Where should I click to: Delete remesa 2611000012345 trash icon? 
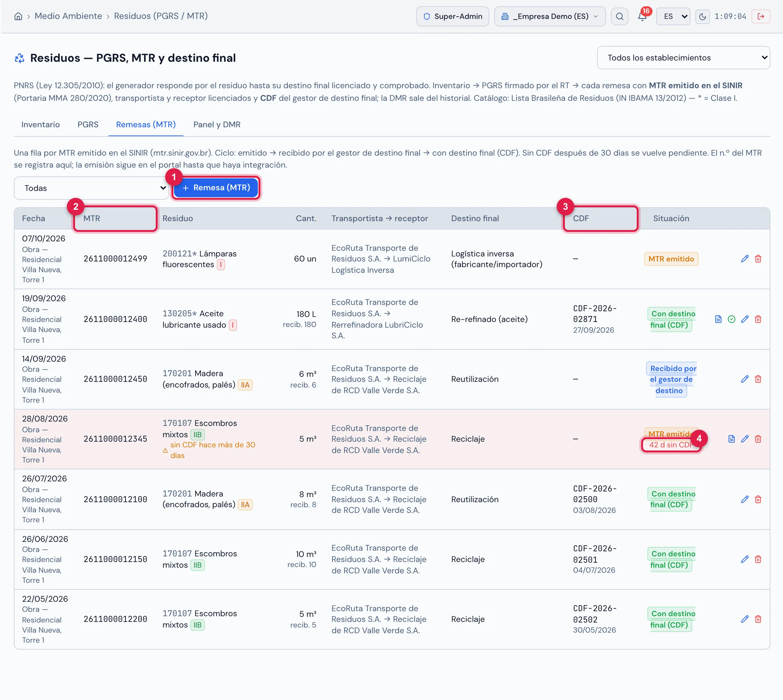point(758,439)
